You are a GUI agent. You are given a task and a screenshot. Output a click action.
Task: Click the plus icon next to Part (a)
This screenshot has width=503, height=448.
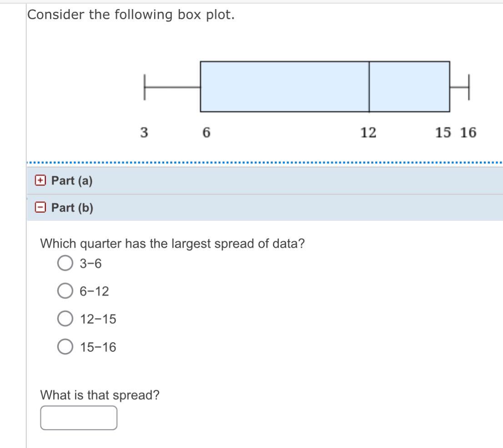[x=41, y=181]
